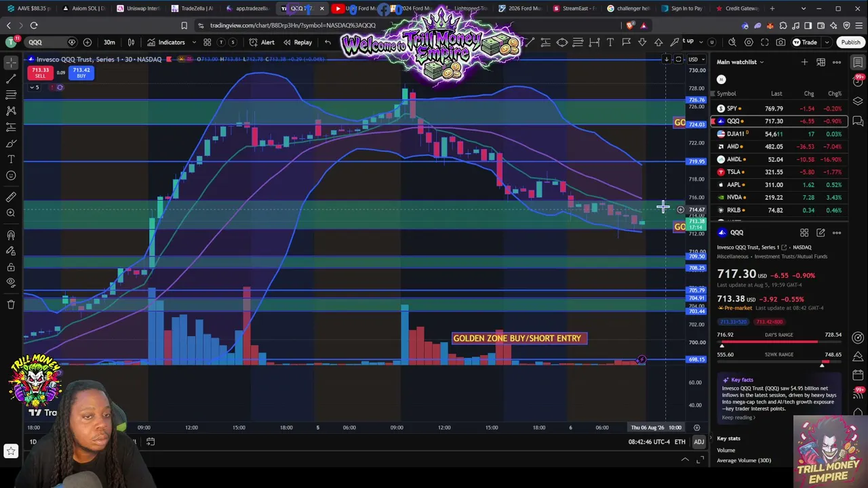This screenshot has width=868, height=488.
Task: Expand the Main watchlist dropdown
Action: [762, 62]
